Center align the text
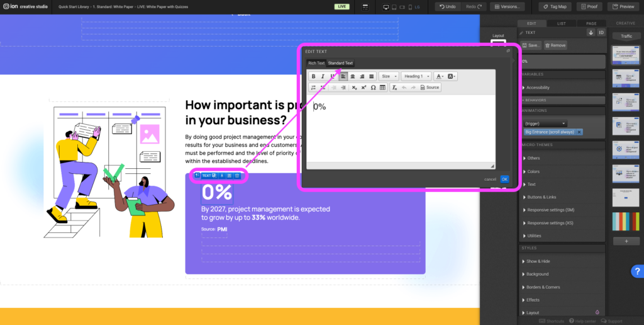Image resolution: width=644 pixels, height=325 pixels. click(x=353, y=76)
